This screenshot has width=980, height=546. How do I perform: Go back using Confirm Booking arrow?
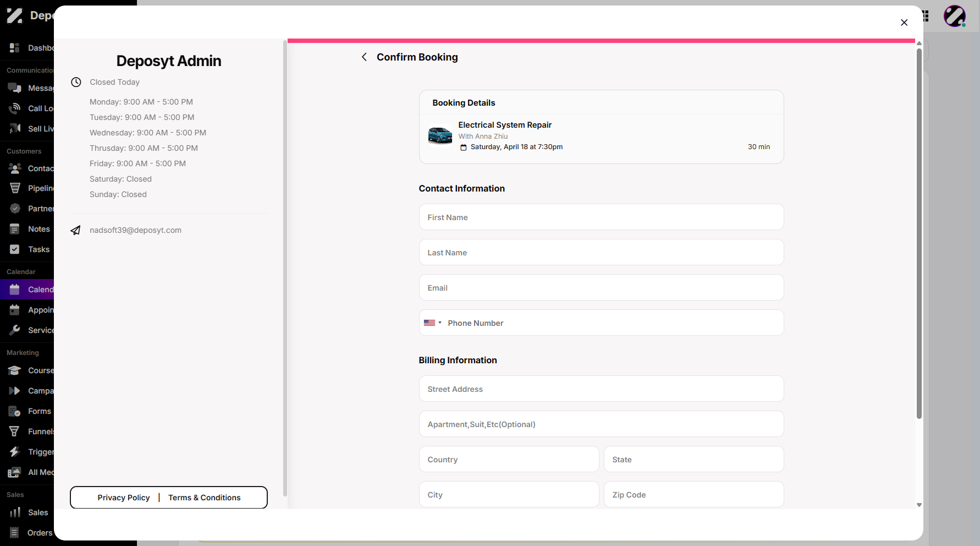point(364,57)
